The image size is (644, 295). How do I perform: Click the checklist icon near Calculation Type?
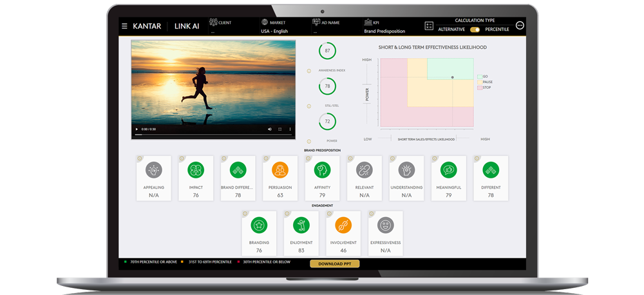point(429,26)
